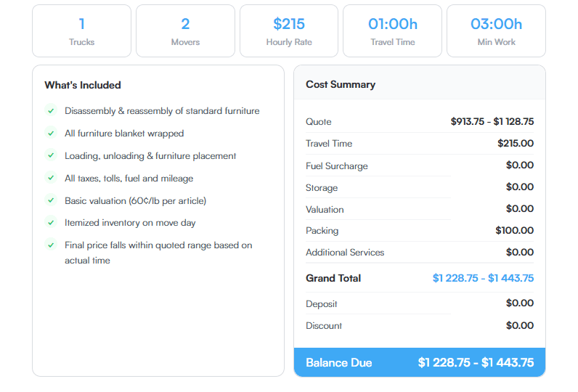Click the checkmark next to furniture blanket wrapped
The image size is (578, 392).
(51, 133)
